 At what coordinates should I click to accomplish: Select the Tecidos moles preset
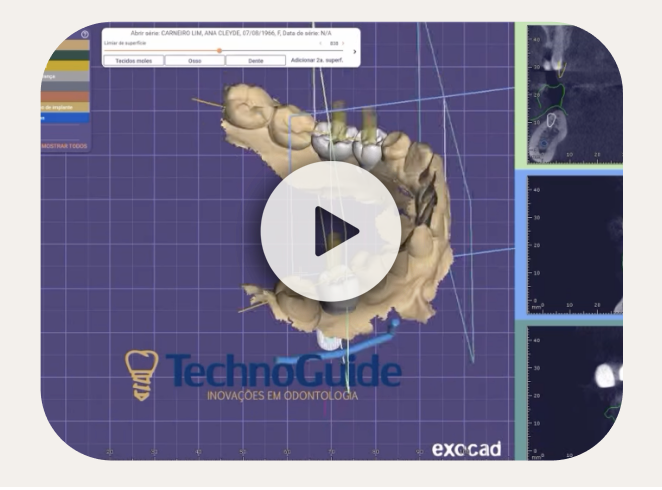[133, 61]
